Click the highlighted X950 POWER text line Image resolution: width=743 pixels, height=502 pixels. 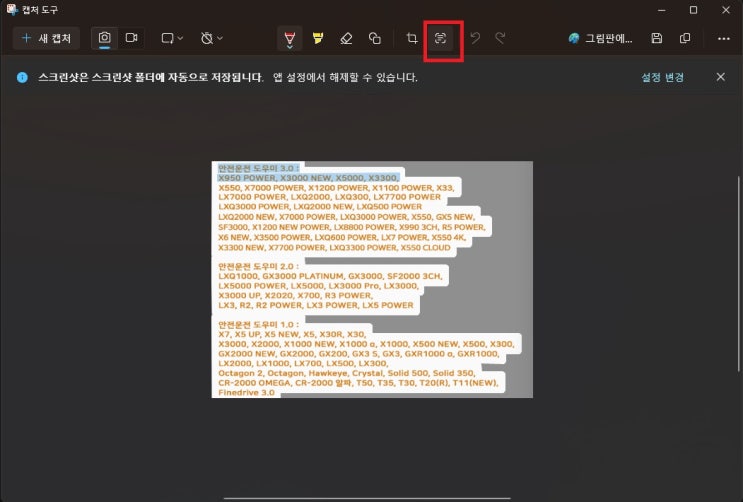point(308,178)
